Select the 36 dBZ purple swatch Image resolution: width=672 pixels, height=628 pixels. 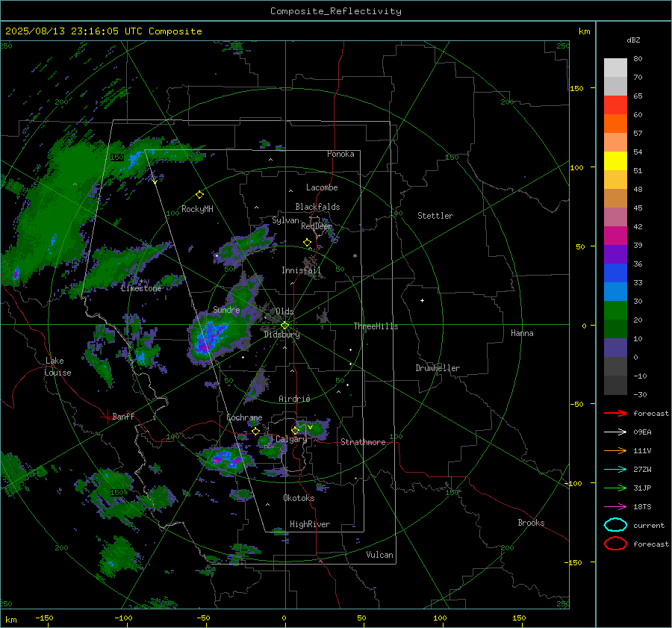click(x=615, y=254)
